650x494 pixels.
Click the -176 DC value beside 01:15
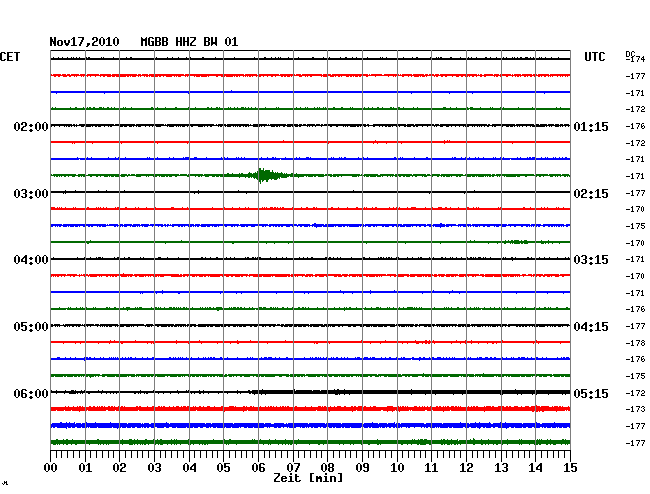tap(635, 126)
